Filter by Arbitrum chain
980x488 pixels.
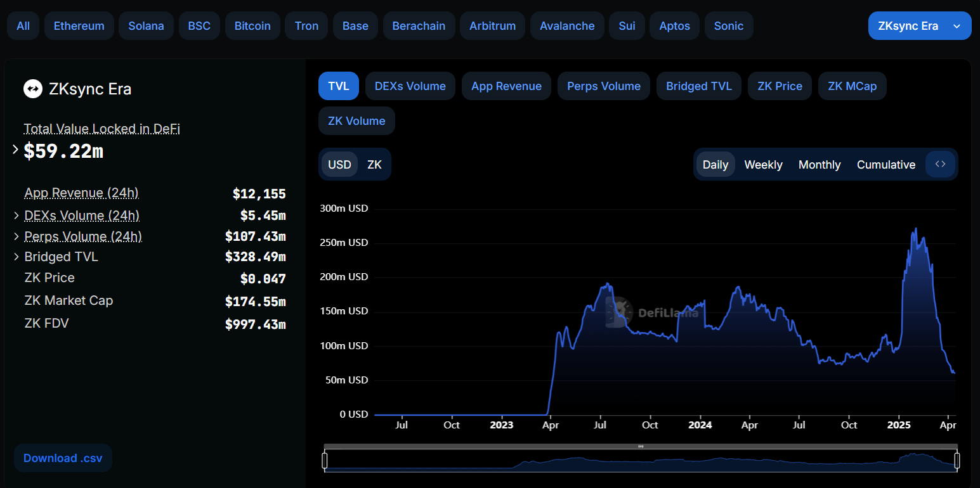click(492, 26)
